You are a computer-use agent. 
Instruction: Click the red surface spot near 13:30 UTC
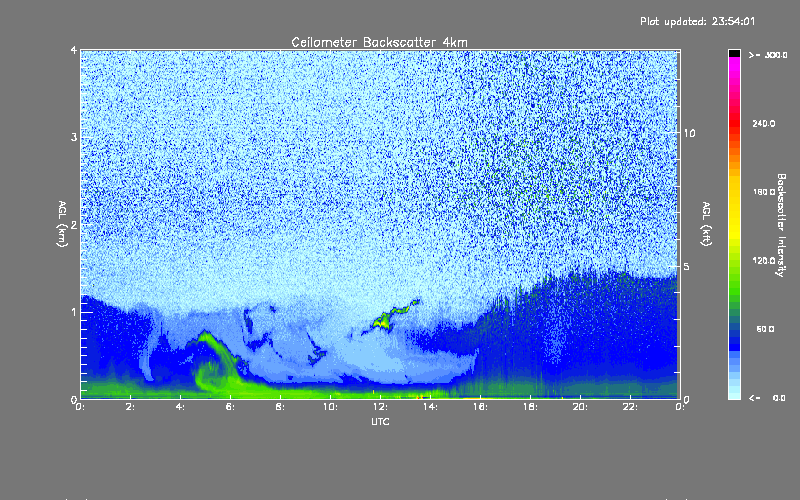click(x=419, y=396)
